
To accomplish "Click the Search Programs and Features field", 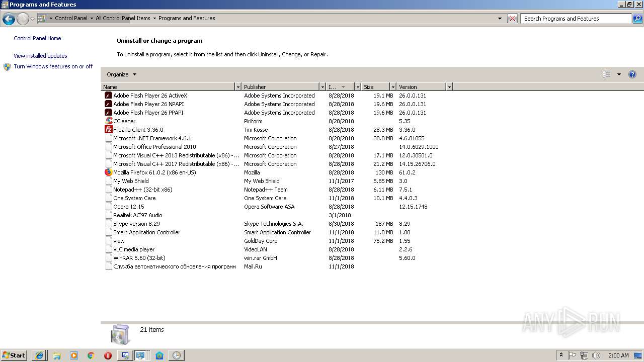I will (x=577, y=19).
